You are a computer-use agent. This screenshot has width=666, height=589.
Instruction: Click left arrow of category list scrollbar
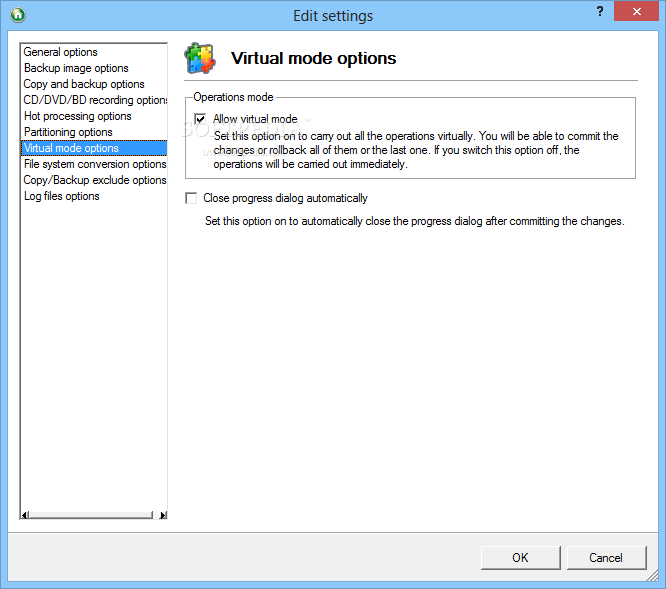pos(25,515)
